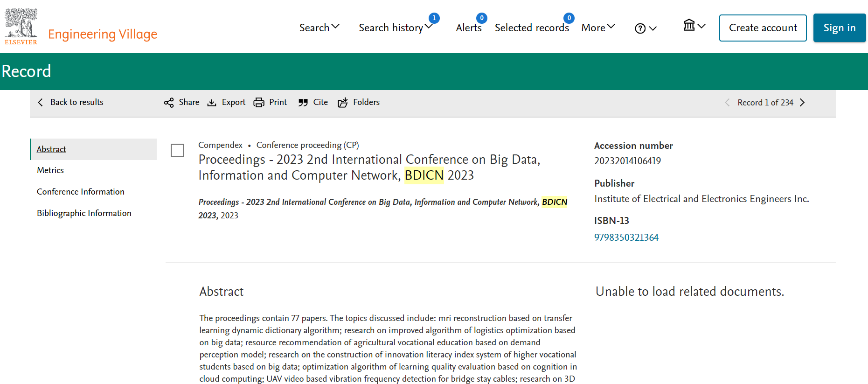This screenshot has width=868, height=384.
Task: Jump to Conference Information section
Action: point(81,192)
